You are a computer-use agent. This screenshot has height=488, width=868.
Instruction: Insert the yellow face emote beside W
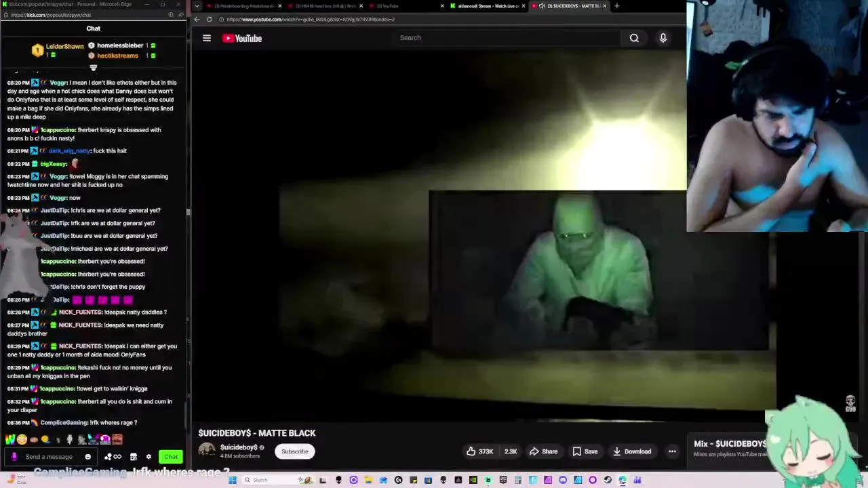click(x=22, y=440)
